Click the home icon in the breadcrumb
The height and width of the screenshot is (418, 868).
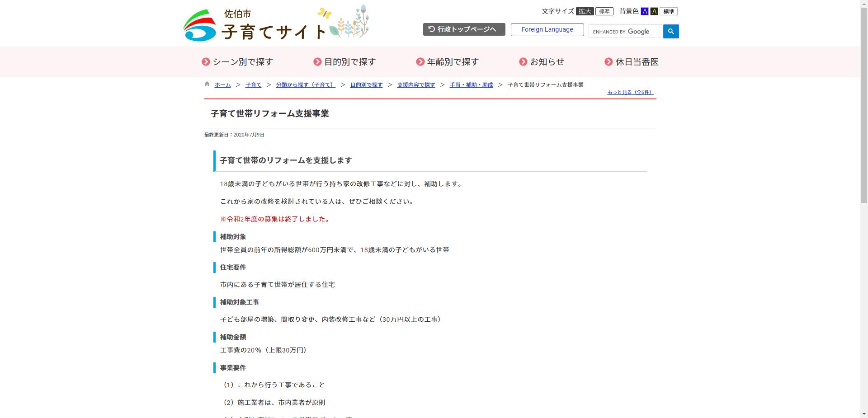207,84
